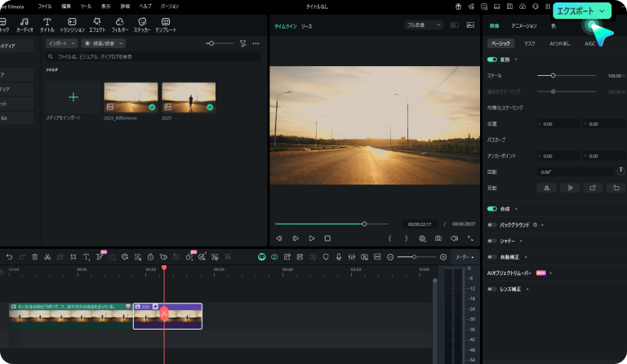This screenshot has width=627, height=364.
Task: Click the delete trash icon in timeline toolbar
Action: 34,256
